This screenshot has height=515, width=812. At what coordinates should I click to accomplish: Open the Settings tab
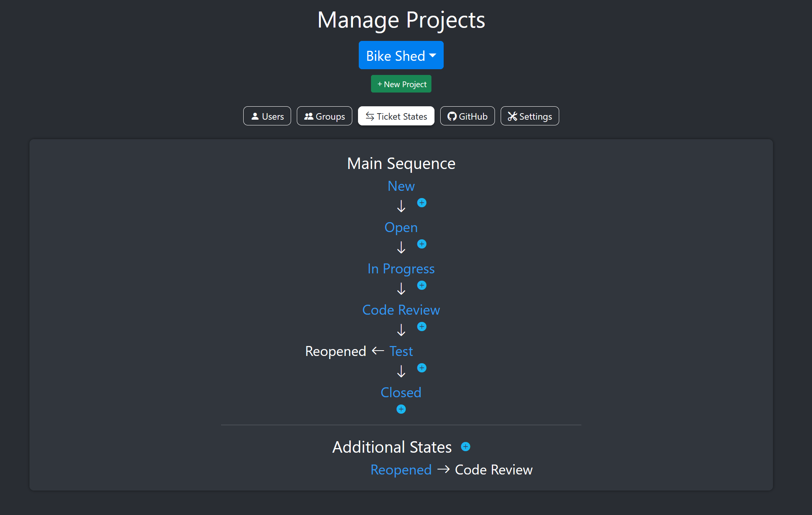[529, 116]
